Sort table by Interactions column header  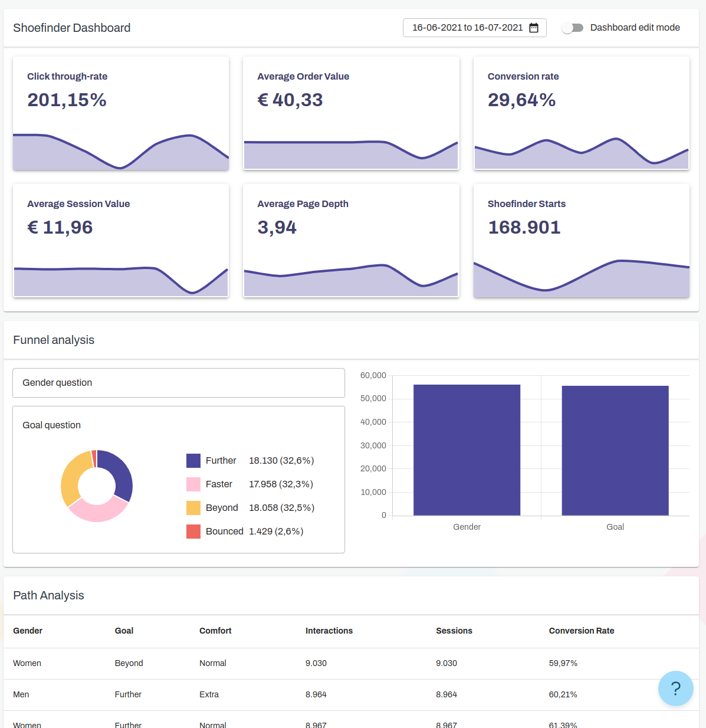click(329, 631)
